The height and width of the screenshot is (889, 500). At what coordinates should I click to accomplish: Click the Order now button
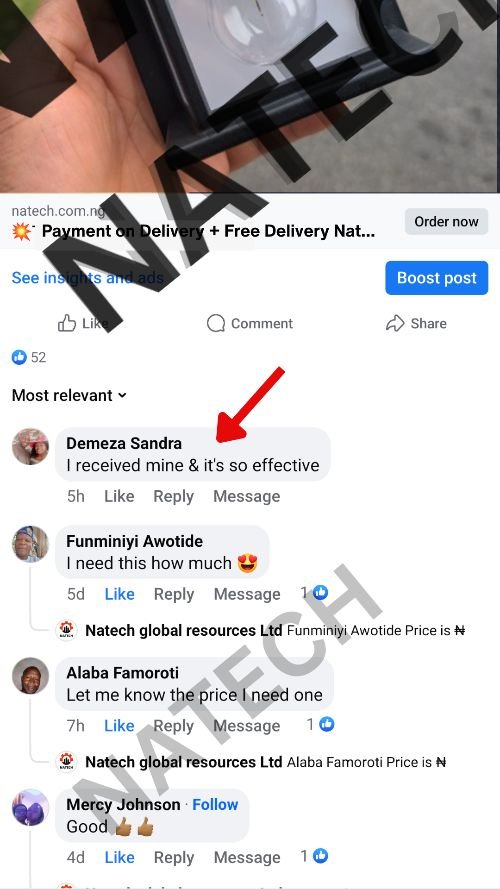446,222
